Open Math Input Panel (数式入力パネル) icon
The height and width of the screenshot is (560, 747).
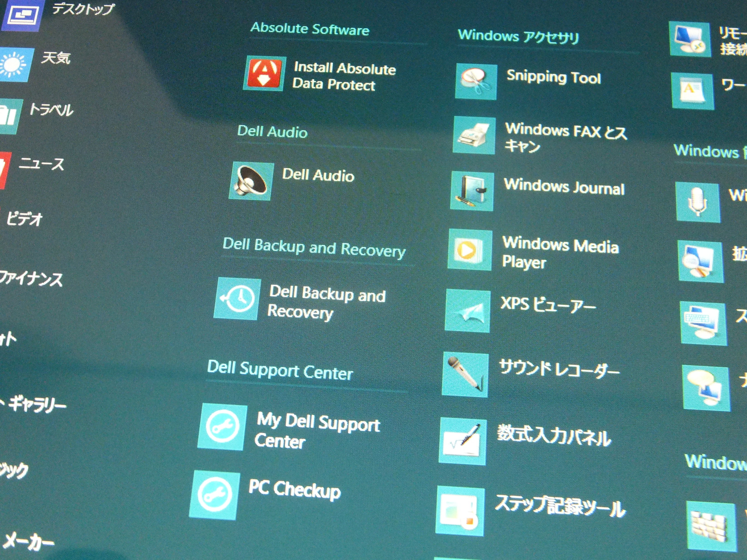[x=462, y=442]
